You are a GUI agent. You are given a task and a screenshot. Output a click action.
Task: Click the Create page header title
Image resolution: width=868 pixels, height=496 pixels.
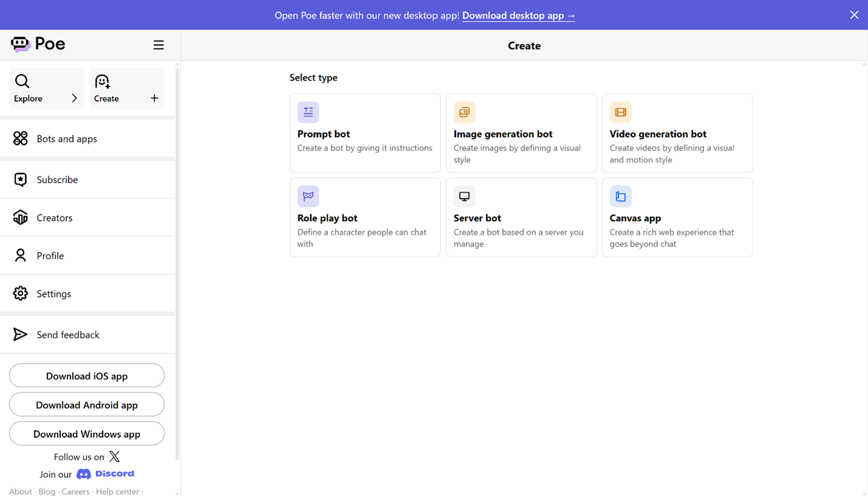click(x=524, y=46)
